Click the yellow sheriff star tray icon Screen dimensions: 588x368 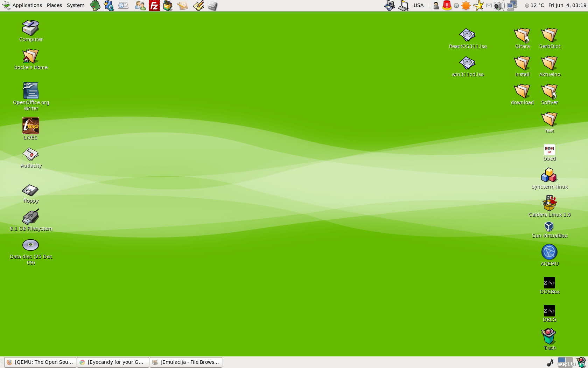[478, 6]
